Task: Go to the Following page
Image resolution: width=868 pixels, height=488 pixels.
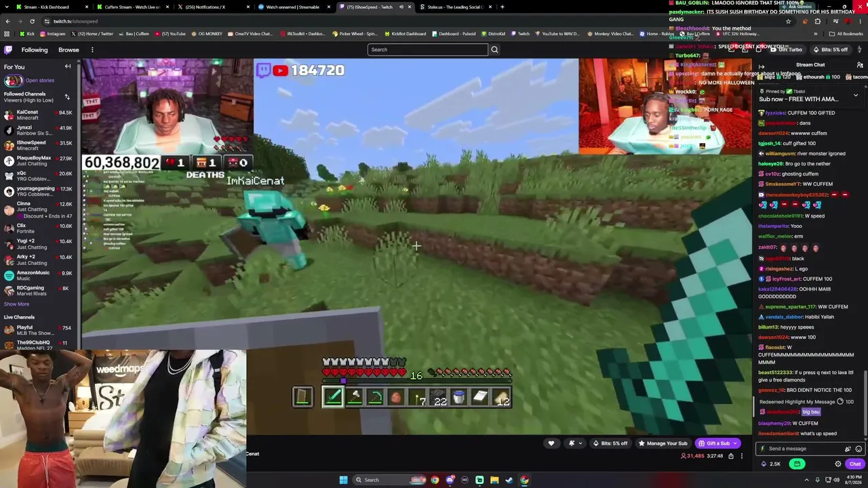Action: (35, 49)
